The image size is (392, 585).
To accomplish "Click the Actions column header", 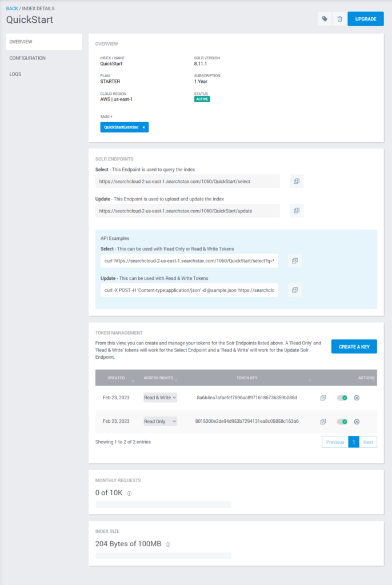I will tap(366, 378).
